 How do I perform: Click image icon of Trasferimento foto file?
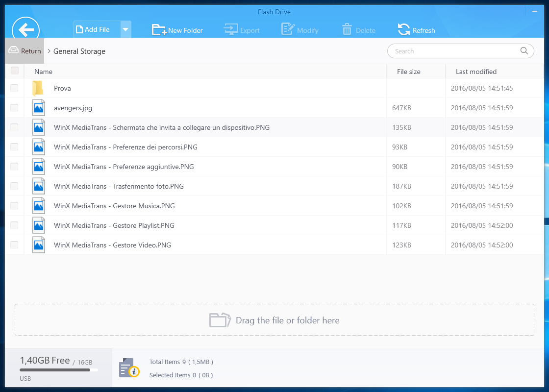(x=39, y=186)
